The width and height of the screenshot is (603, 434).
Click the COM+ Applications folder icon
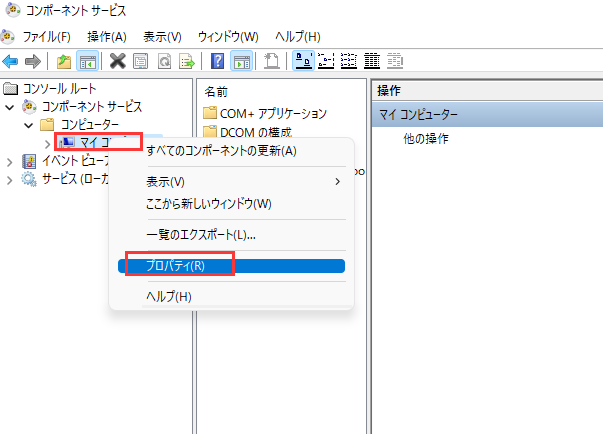[x=210, y=113]
